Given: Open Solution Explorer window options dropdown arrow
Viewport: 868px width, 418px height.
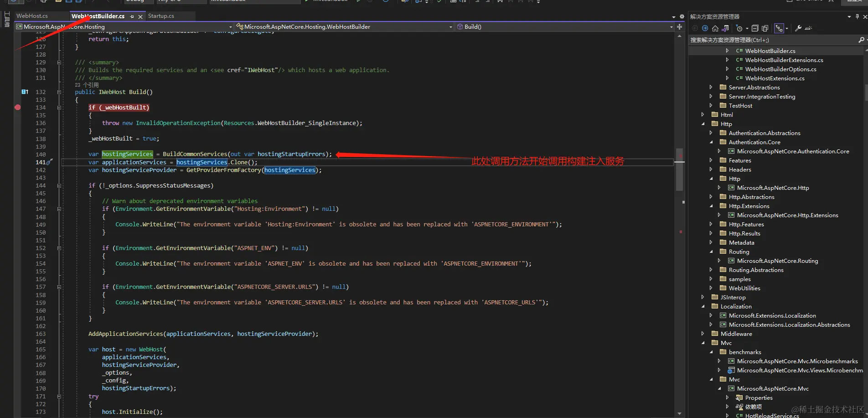Looking at the screenshot, I should click(849, 16).
